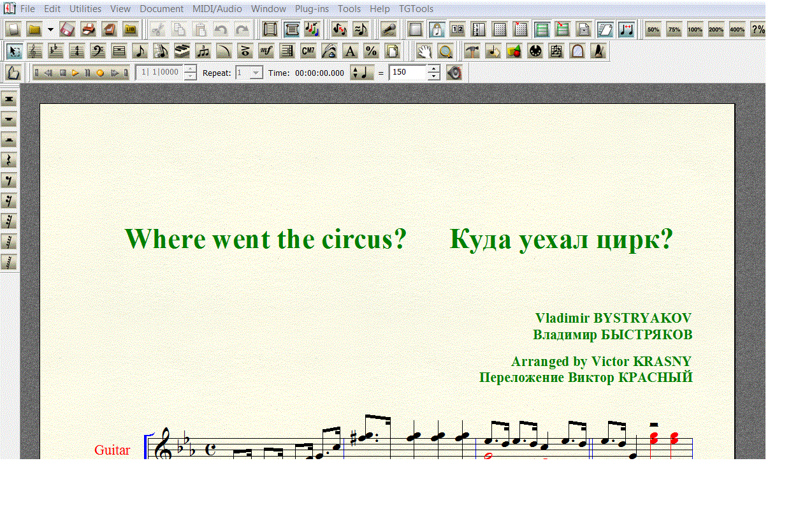Increase the tempo with up stepper
This screenshot has height=521, width=812.
point(433,69)
